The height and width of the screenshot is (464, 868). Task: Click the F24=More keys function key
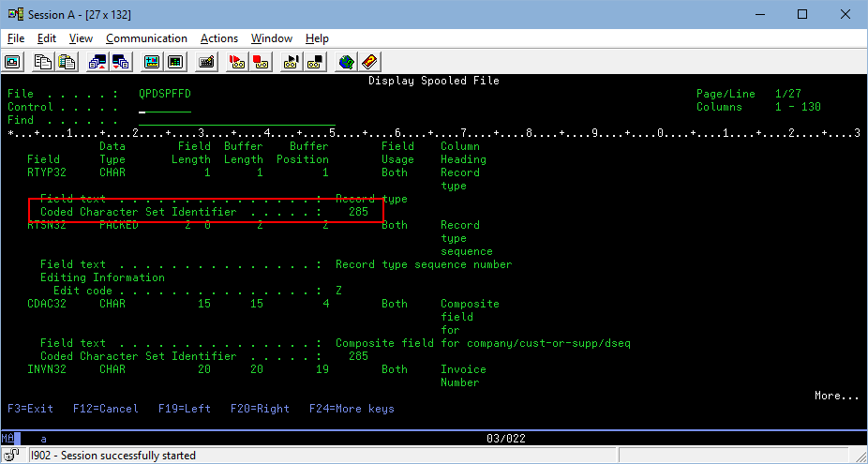click(x=352, y=409)
